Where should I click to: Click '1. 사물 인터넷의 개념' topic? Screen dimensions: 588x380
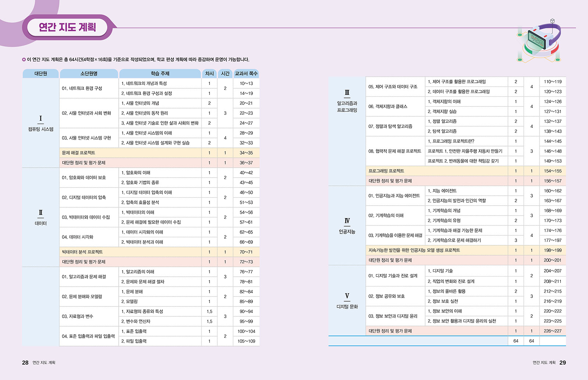[140, 103]
